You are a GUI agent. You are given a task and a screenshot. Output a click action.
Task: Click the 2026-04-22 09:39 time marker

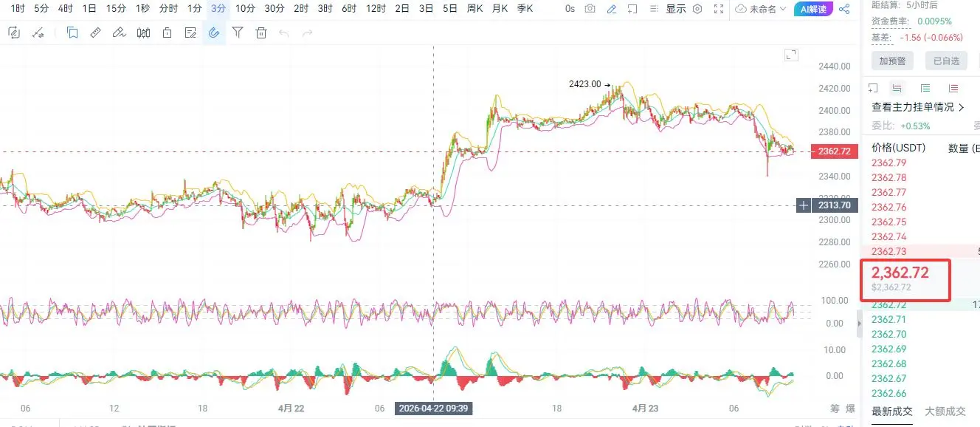point(434,408)
